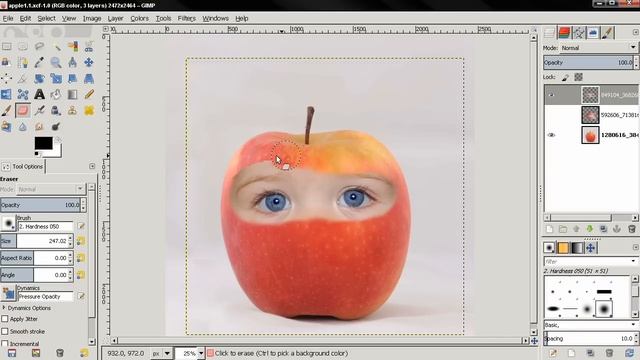
Task: Select the Paintbrush tool
Action: 7,110
